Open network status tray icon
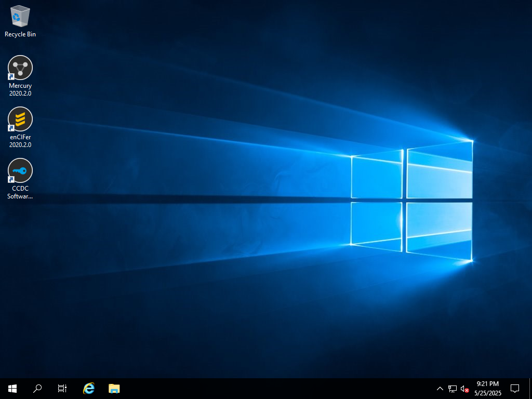 (x=453, y=389)
